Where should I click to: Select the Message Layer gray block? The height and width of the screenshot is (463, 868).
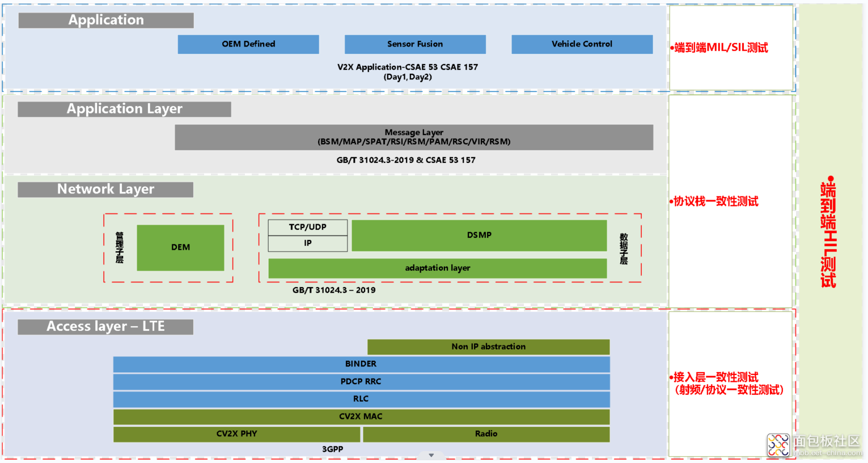[414, 137]
